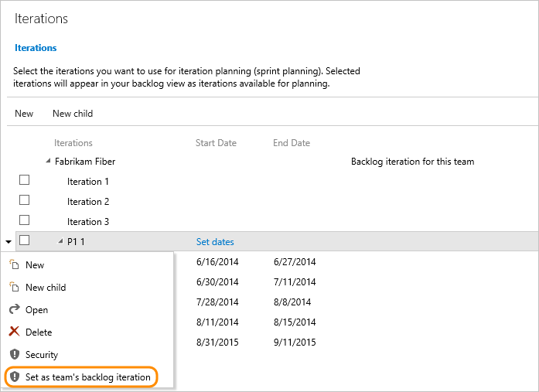This screenshot has height=392, width=539.
Task: Click start date 8/31/2015
Action: pos(217,343)
